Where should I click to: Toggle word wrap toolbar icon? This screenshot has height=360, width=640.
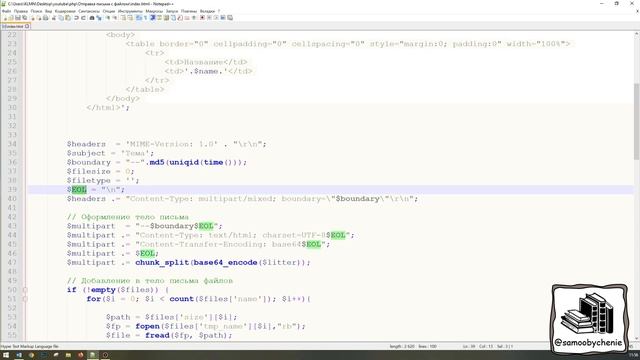pos(138,18)
